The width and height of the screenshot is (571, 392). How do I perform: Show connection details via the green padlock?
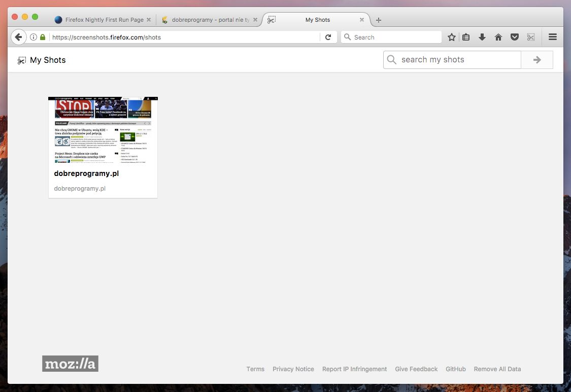click(43, 37)
